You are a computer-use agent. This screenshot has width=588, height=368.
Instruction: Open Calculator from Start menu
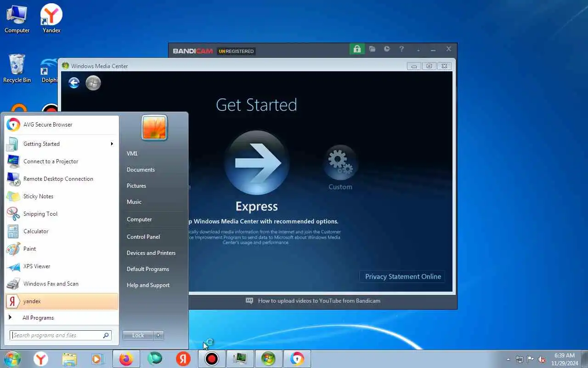[x=62, y=231]
